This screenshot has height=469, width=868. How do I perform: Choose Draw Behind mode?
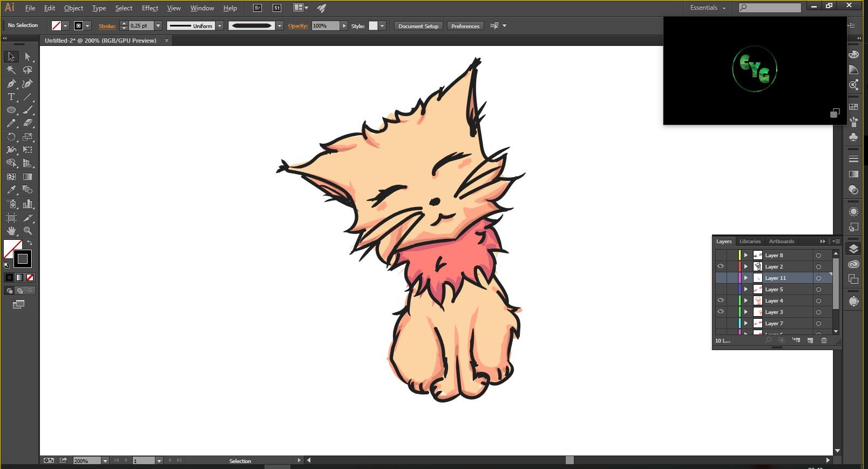[x=19, y=291]
